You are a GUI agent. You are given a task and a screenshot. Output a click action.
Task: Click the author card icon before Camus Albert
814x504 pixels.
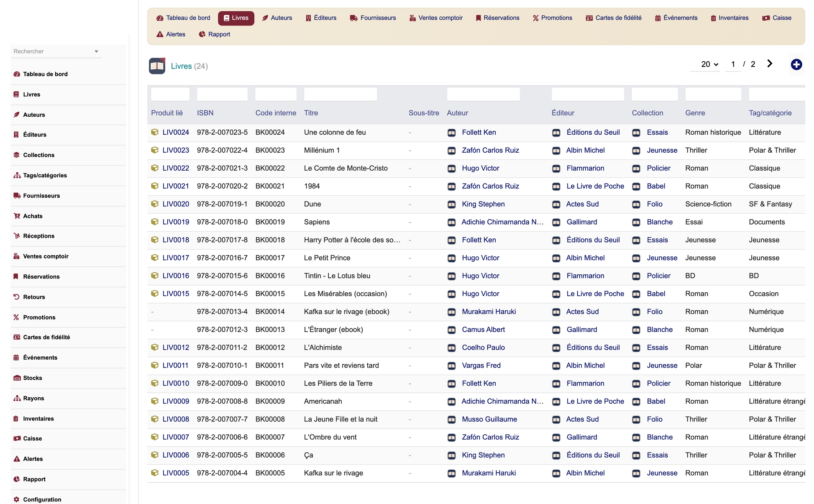pos(451,330)
